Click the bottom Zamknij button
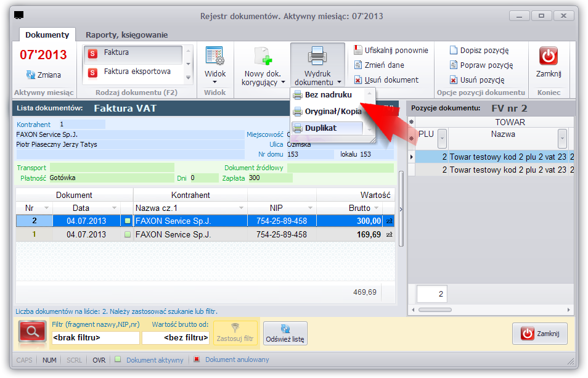This screenshot has width=588, height=378. pyautogui.click(x=540, y=334)
